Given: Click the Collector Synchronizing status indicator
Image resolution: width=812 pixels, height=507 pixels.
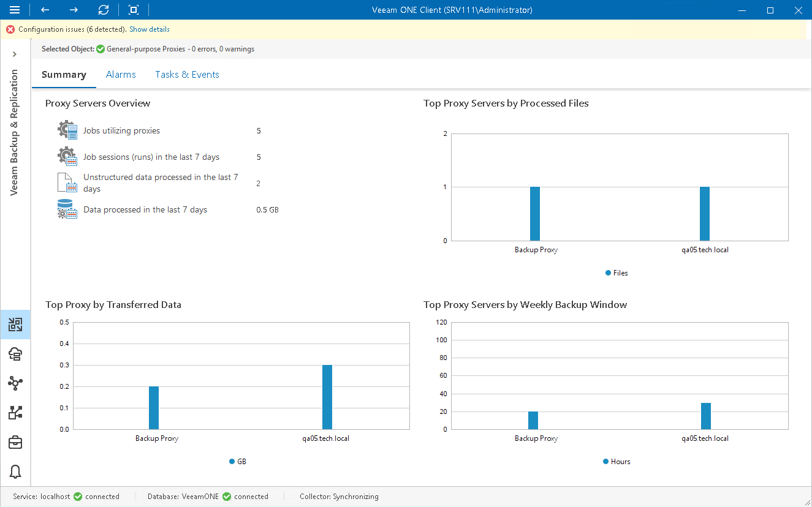Looking at the screenshot, I should [339, 497].
